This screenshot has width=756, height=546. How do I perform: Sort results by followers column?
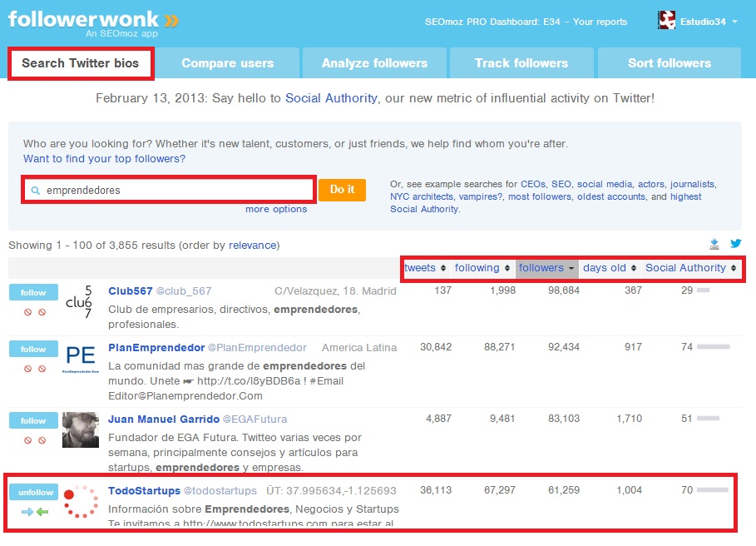546,268
